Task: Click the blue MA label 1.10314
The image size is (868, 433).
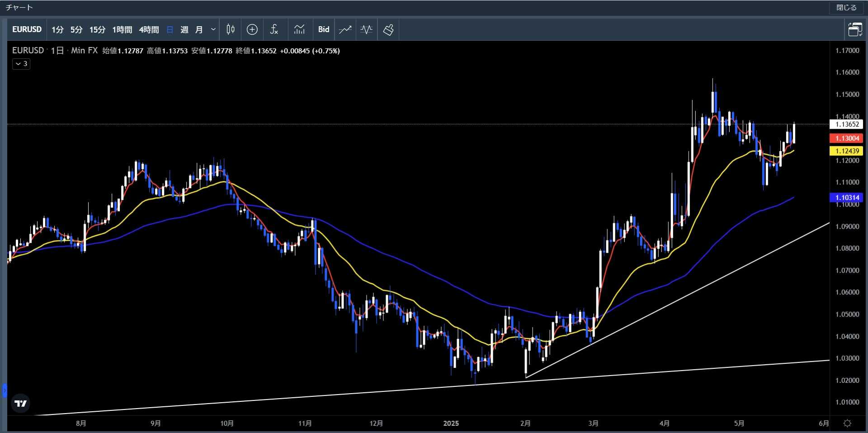Action: [x=847, y=198]
